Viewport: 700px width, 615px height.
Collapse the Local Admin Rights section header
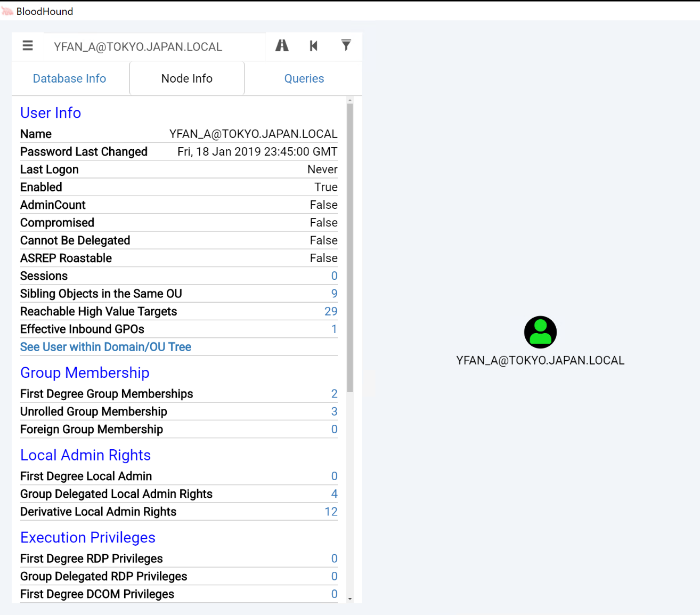tap(85, 455)
